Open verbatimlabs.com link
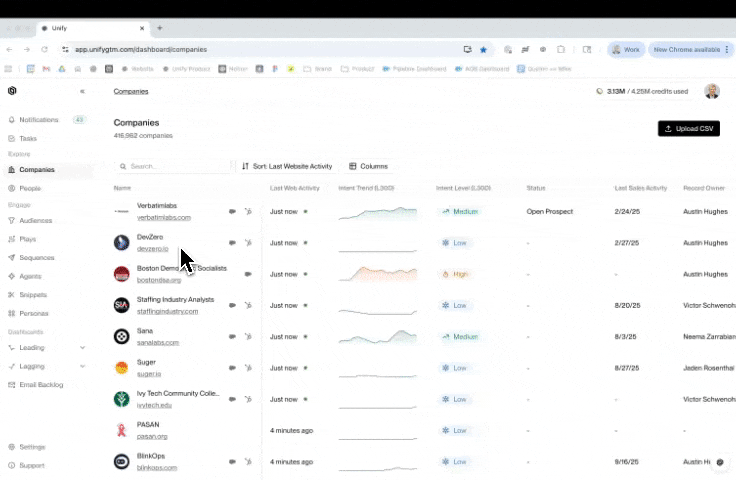The width and height of the screenshot is (736, 480). (164, 217)
